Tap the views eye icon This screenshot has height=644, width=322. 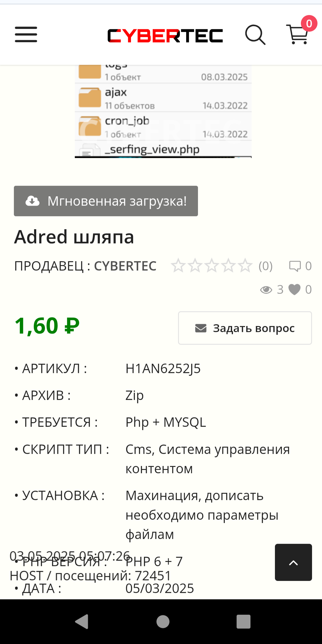pyautogui.click(x=266, y=290)
